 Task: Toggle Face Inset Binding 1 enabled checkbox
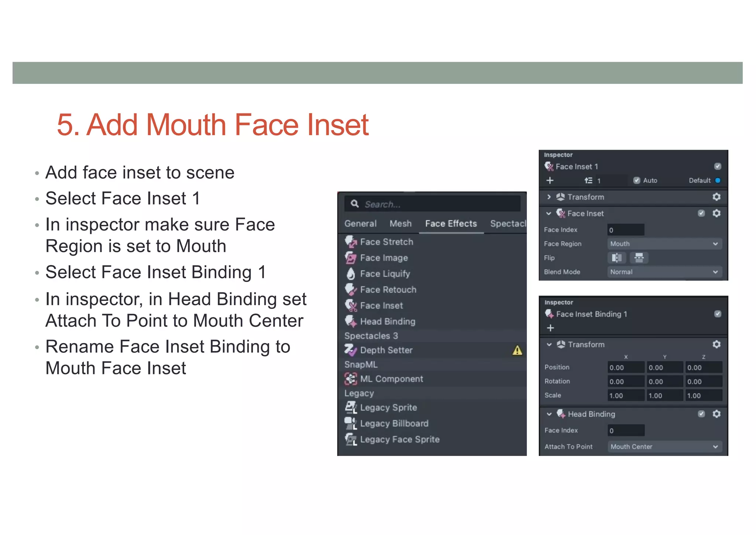pos(718,314)
